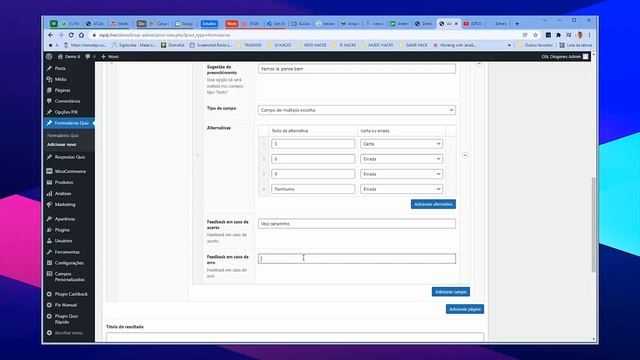Open the Formulários Quiz submenu link
This screenshot has height=360, width=640.
(x=62, y=136)
